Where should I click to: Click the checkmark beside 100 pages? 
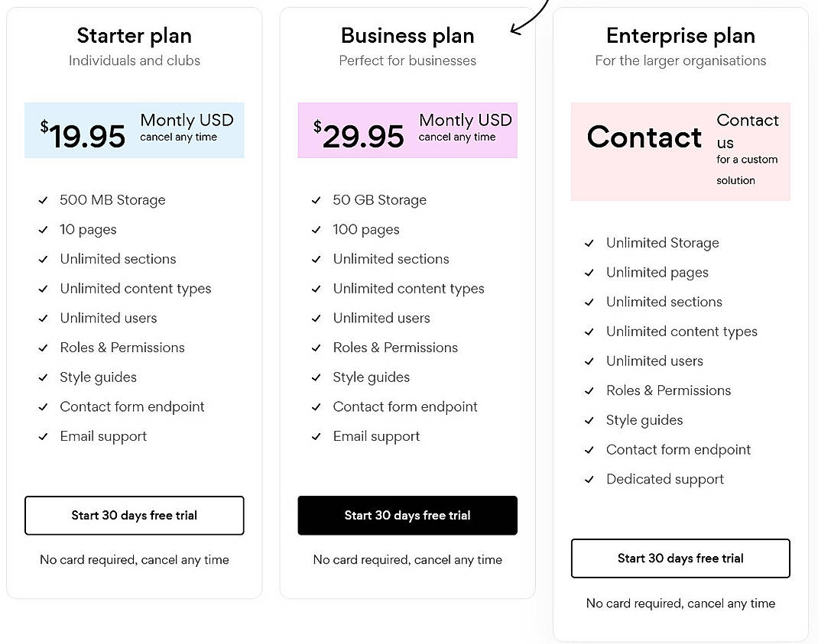[x=316, y=230]
